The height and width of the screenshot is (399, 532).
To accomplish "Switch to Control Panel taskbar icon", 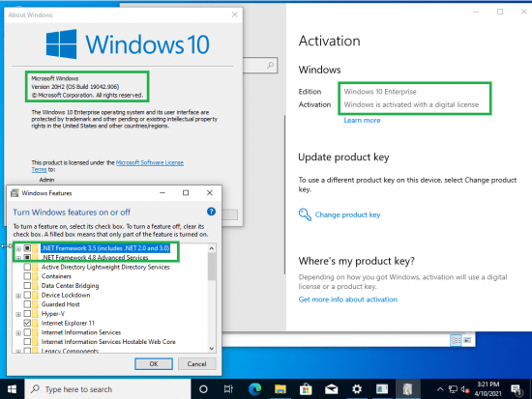I will tap(382, 389).
